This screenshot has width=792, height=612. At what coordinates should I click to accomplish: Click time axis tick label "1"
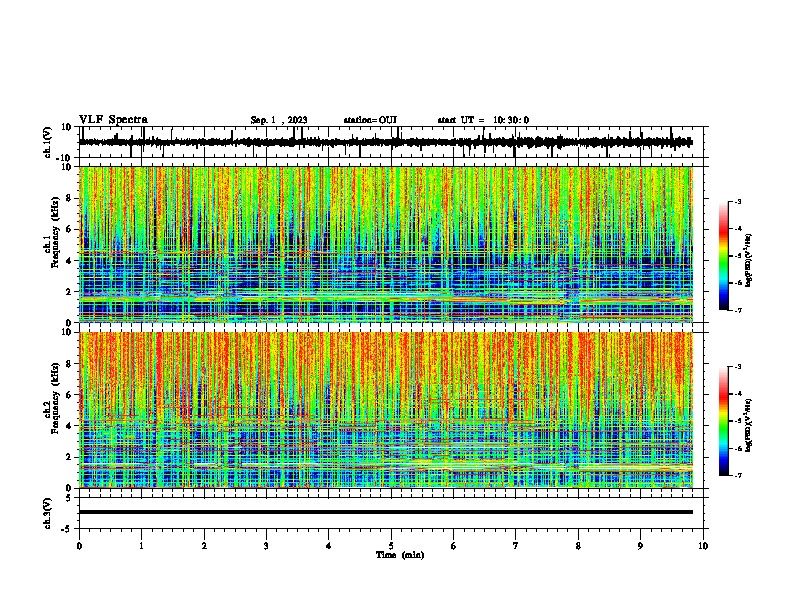tap(142, 546)
